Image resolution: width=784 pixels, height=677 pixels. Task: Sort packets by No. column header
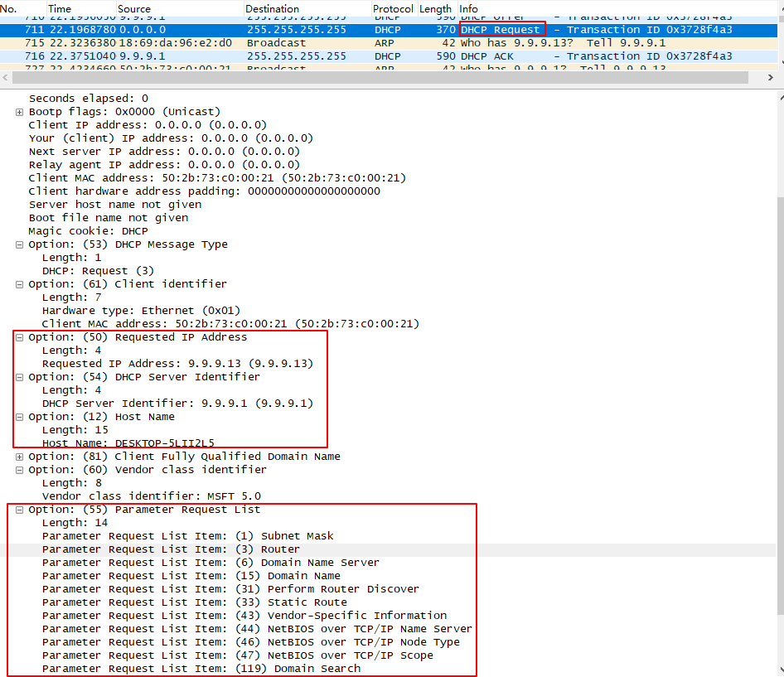tap(23, 8)
